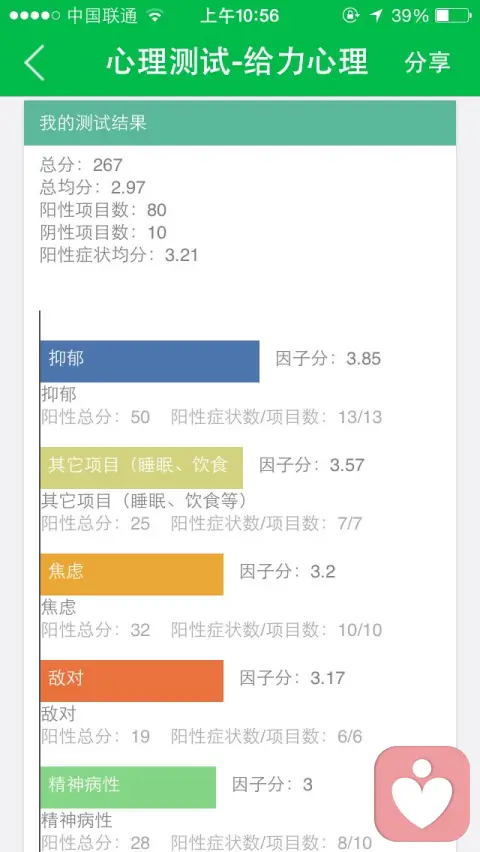This screenshot has width=480, height=852.
Task: Tap the rotation lock status icon
Action: click(351, 16)
